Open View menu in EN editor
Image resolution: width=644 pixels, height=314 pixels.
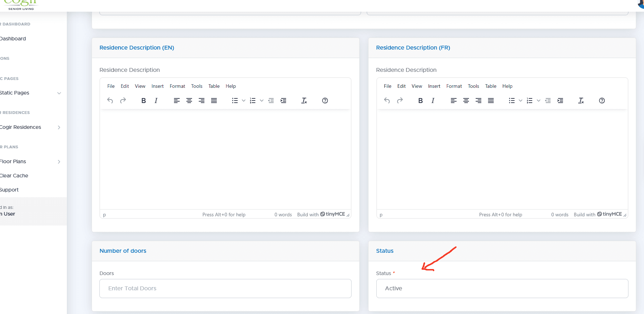(140, 86)
